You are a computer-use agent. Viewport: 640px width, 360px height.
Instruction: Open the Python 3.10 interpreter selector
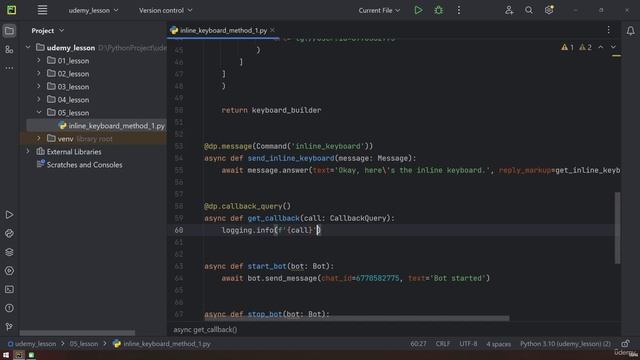point(565,344)
